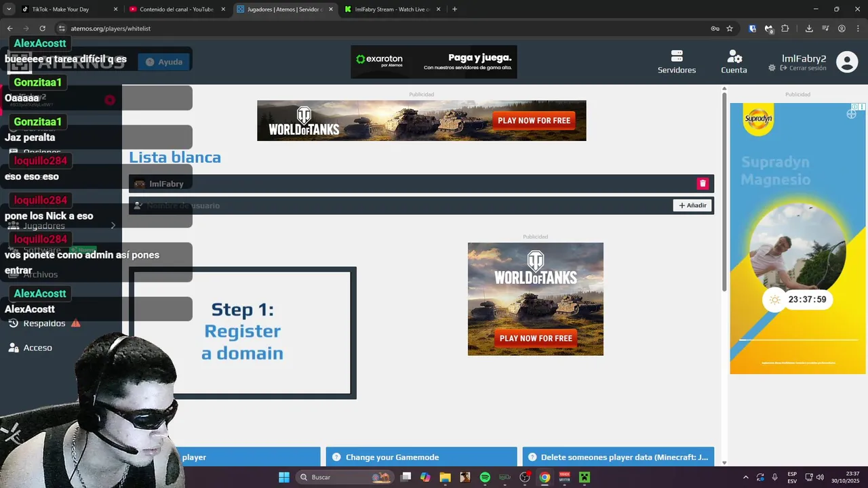
Task: Switch to the TikTok tab
Action: click(70, 9)
